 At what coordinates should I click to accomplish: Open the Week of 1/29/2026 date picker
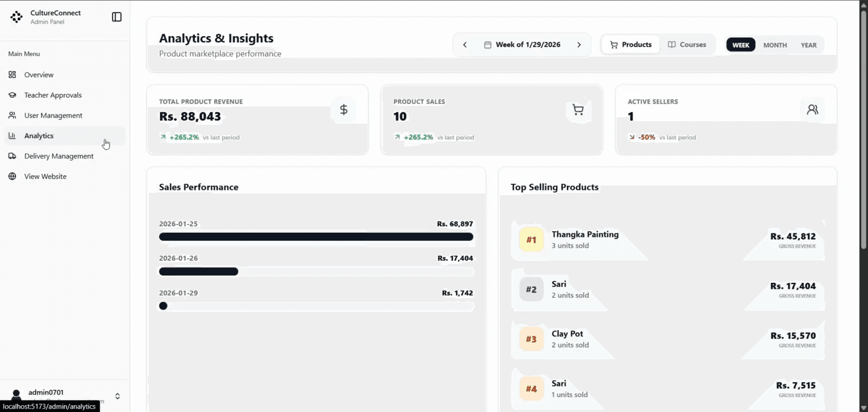[522, 45]
